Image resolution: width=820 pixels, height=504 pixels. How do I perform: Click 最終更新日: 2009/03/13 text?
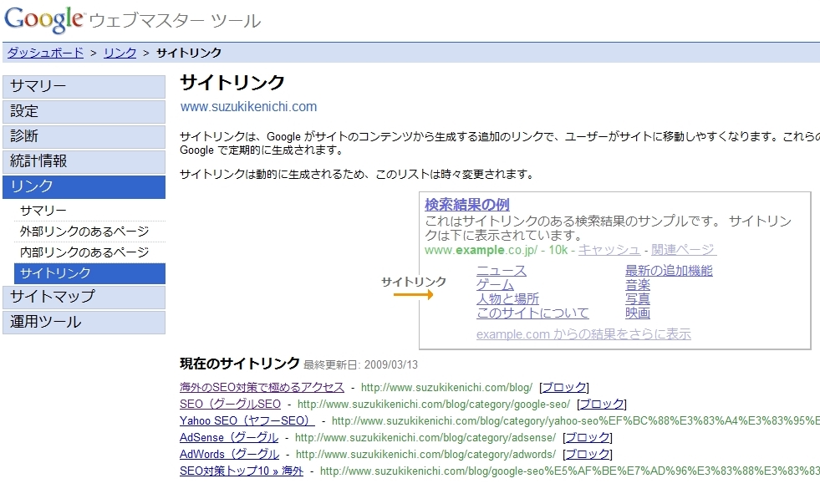(361, 365)
